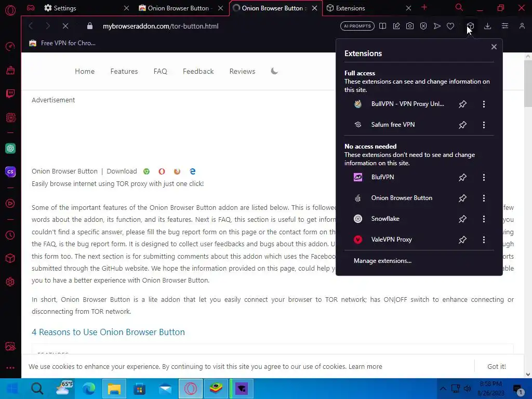
Task: Open History clock icon in sidebar
Action: coord(10,235)
